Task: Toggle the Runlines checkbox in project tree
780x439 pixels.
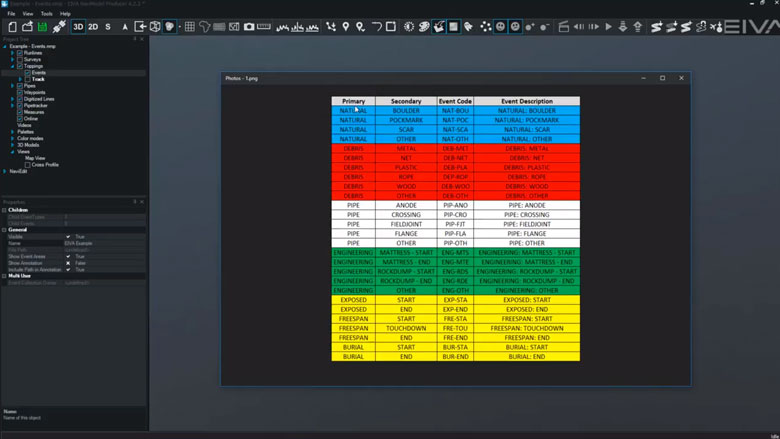Action: point(20,52)
